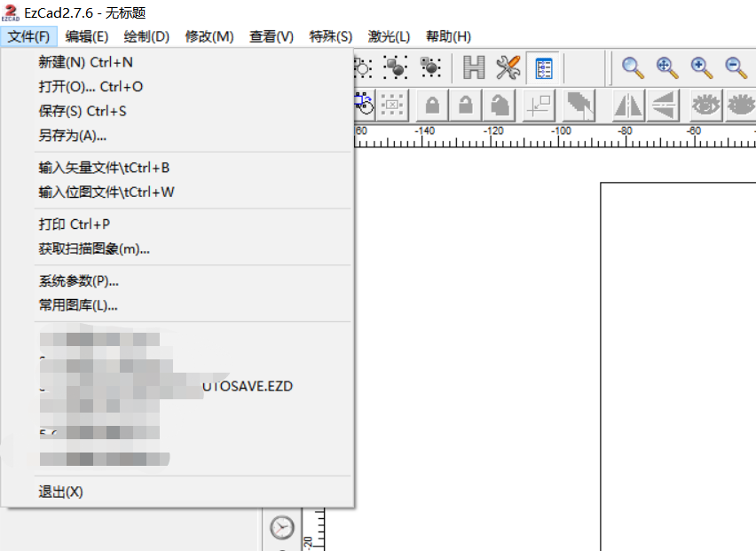Click the move to origin crosshair icon

coord(539,105)
